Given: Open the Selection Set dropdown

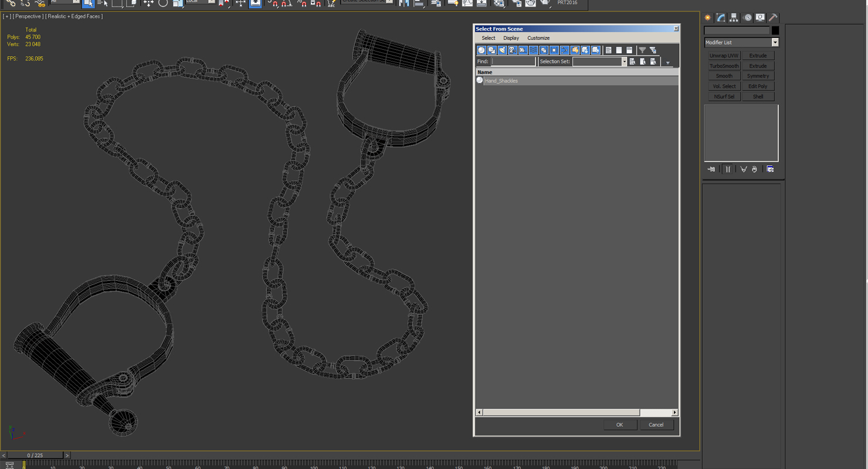Looking at the screenshot, I should [624, 62].
